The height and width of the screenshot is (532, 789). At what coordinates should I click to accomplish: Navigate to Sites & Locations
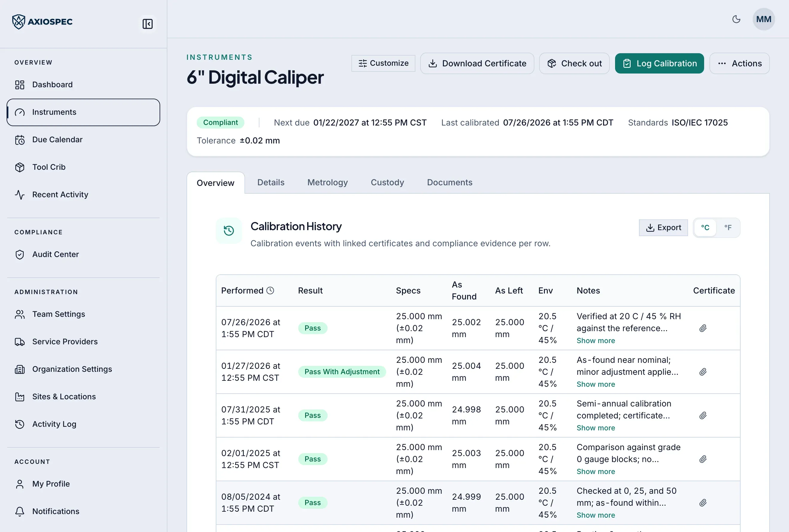[83, 397]
